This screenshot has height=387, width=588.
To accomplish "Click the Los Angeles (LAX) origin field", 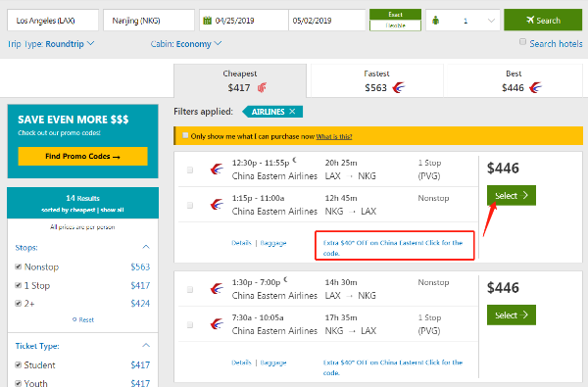I will pos(53,21).
